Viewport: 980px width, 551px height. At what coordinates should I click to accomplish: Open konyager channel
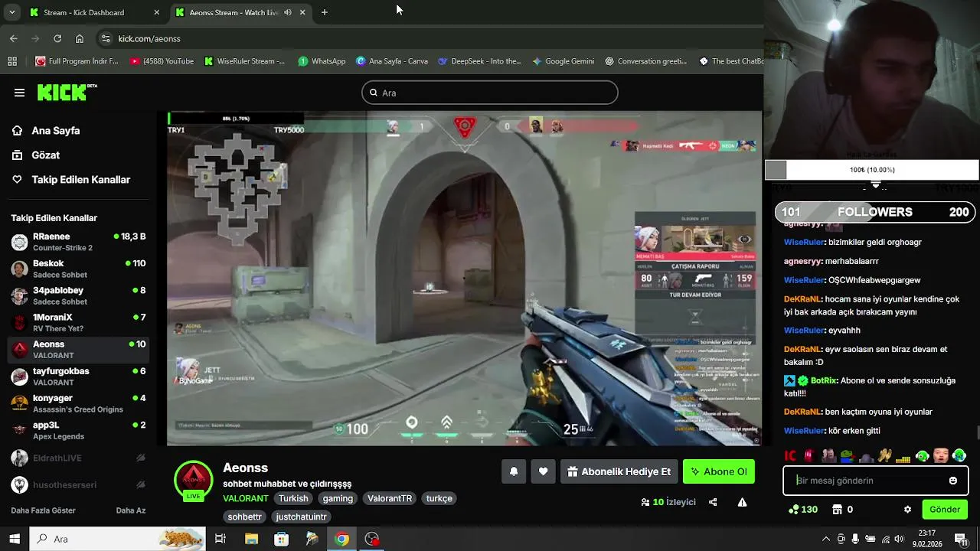pyautogui.click(x=79, y=403)
